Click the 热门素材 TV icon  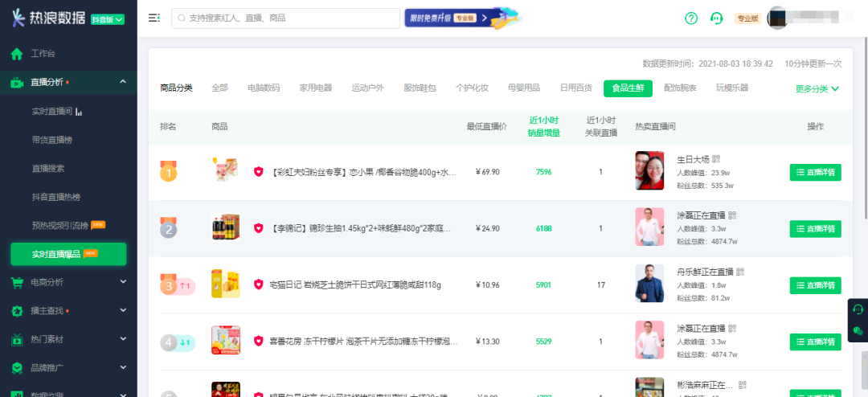point(17,339)
